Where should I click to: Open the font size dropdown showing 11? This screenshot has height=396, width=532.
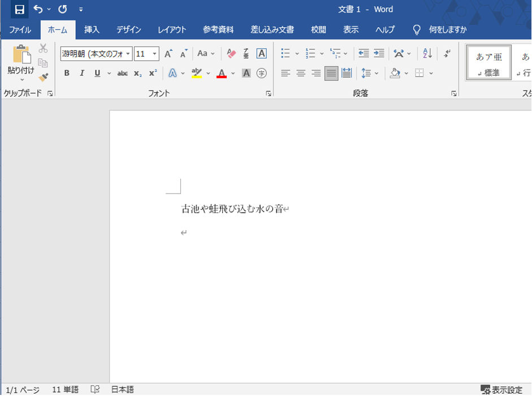[x=155, y=54]
